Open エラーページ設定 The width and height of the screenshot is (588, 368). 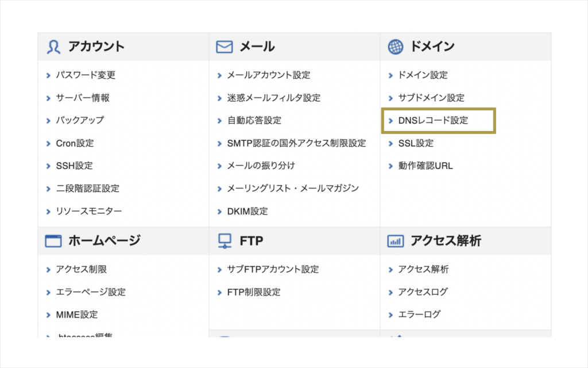point(91,292)
